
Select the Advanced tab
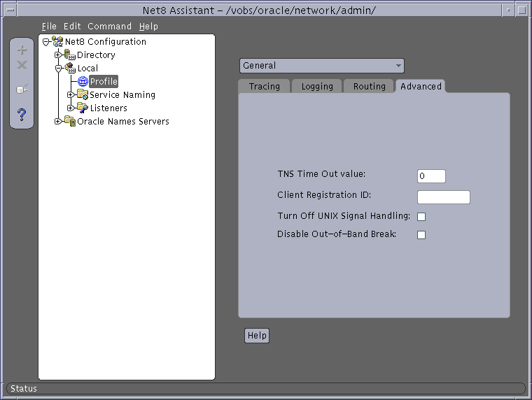421,87
